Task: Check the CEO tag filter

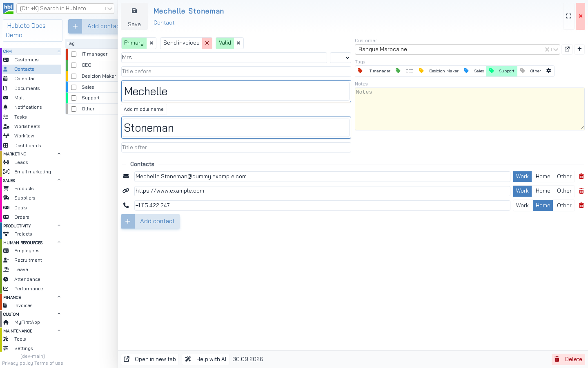Action: click(x=74, y=65)
